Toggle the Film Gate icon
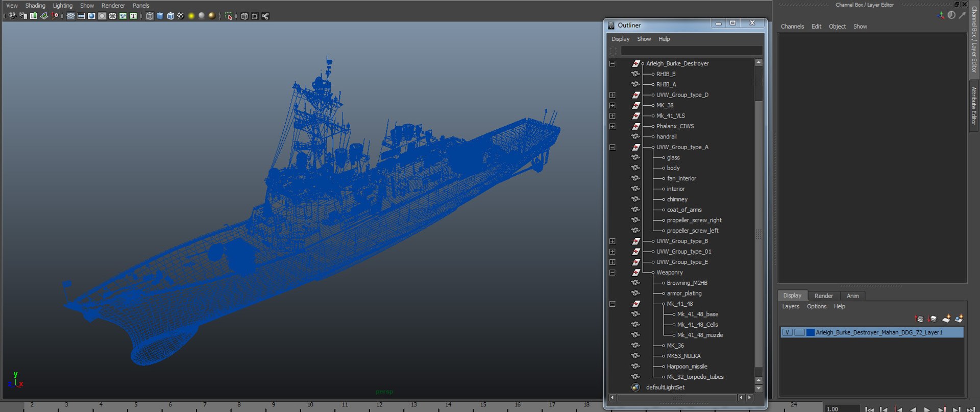The width and height of the screenshot is (980, 412). pyautogui.click(x=81, y=16)
